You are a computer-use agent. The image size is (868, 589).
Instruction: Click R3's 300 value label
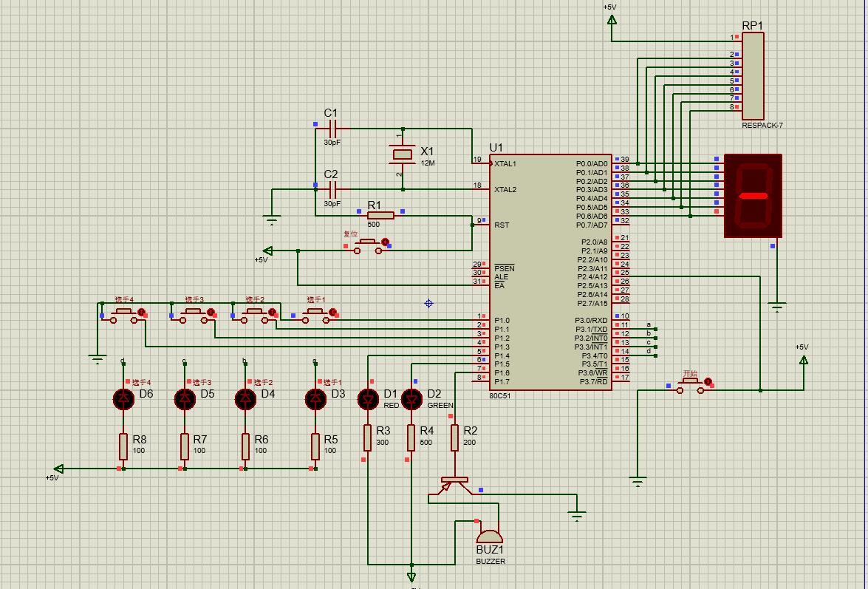click(383, 442)
